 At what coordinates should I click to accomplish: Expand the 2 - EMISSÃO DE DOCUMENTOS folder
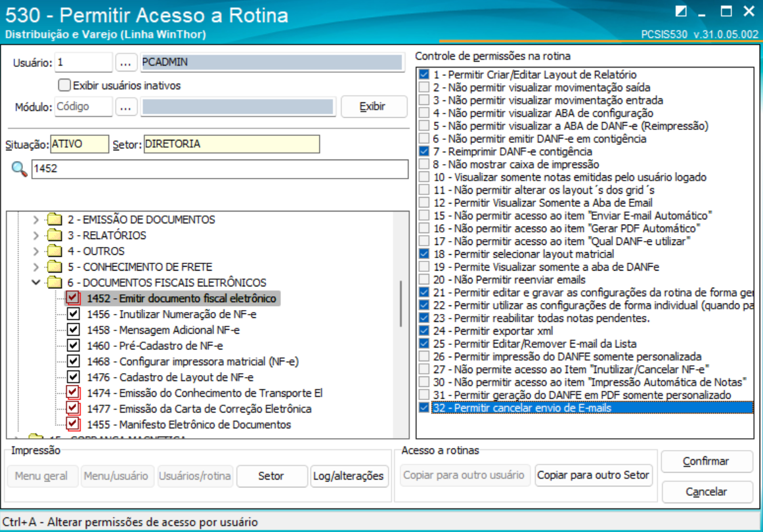[x=35, y=219]
